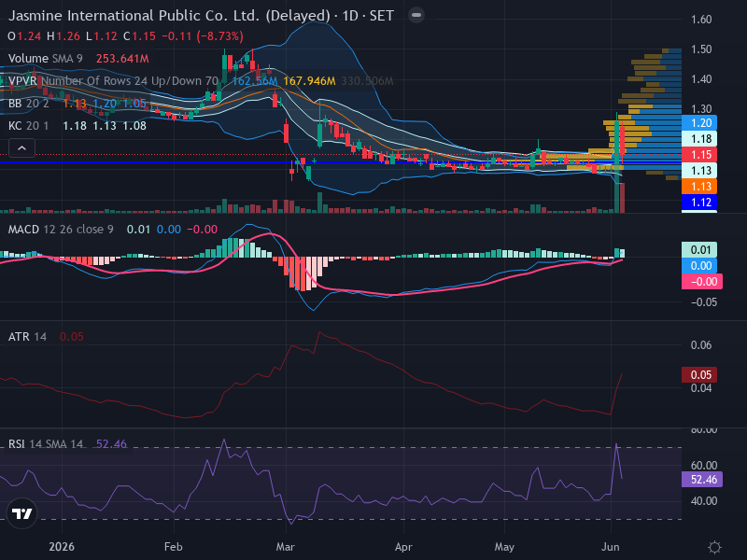This screenshot has width=747, height=560.
Task: Click the 162.56M VPVR up volume value
Action: click(x=254, y=81)
